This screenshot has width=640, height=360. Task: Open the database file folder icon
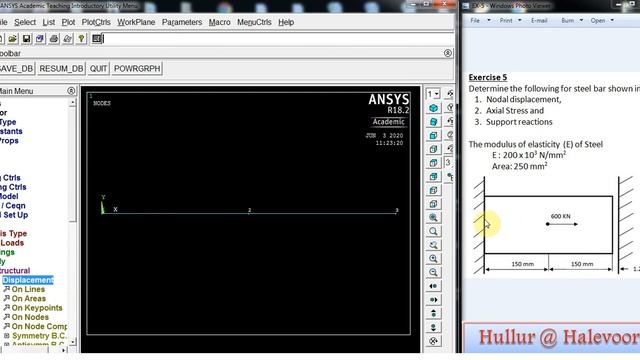pos(13,39)
